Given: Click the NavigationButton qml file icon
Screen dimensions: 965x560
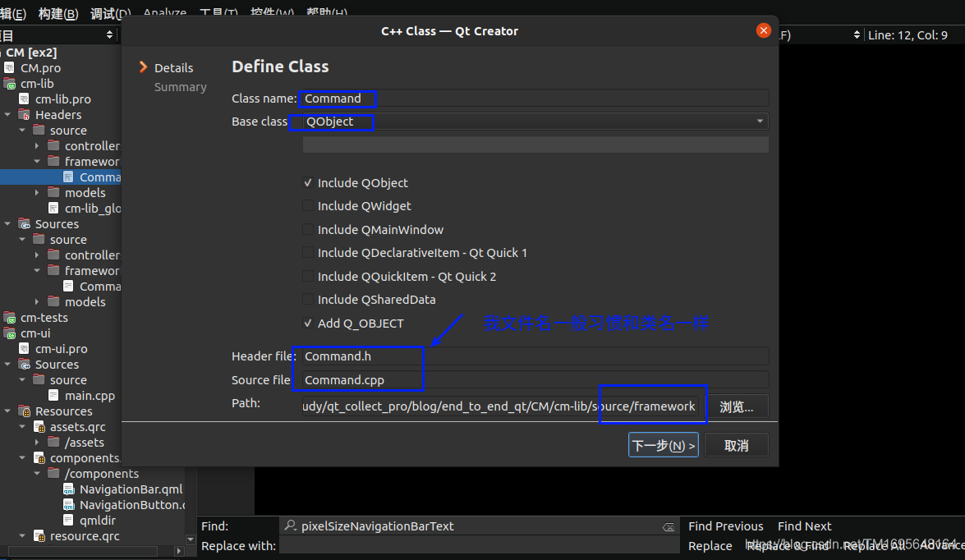Looking at the screenshot, I should pos(68,505).
